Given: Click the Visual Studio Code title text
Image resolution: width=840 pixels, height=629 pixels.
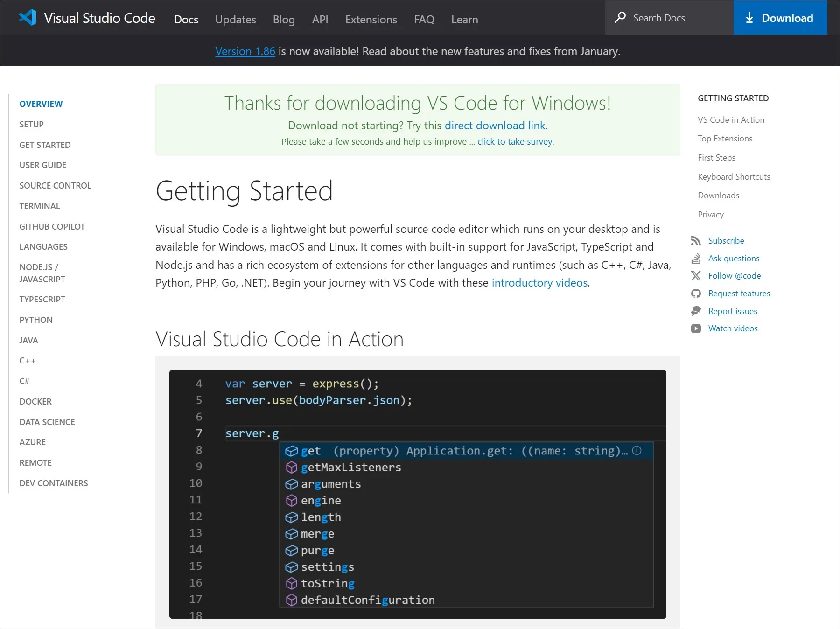Looking at the screenshot, I should tap(99, 18).
